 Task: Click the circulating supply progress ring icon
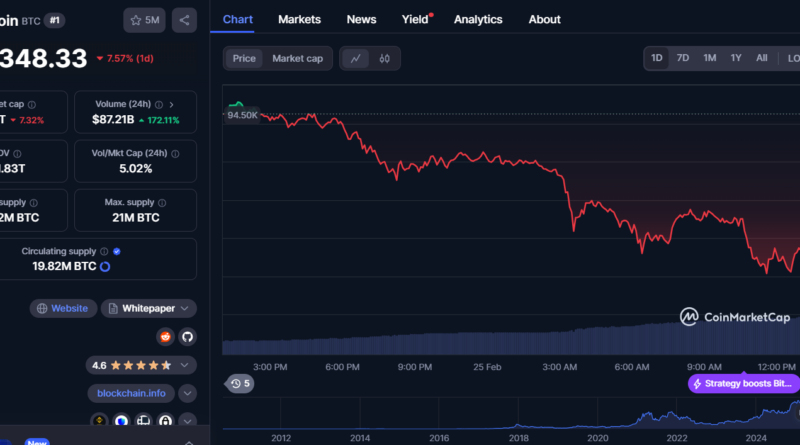click(x=105, y=266)
